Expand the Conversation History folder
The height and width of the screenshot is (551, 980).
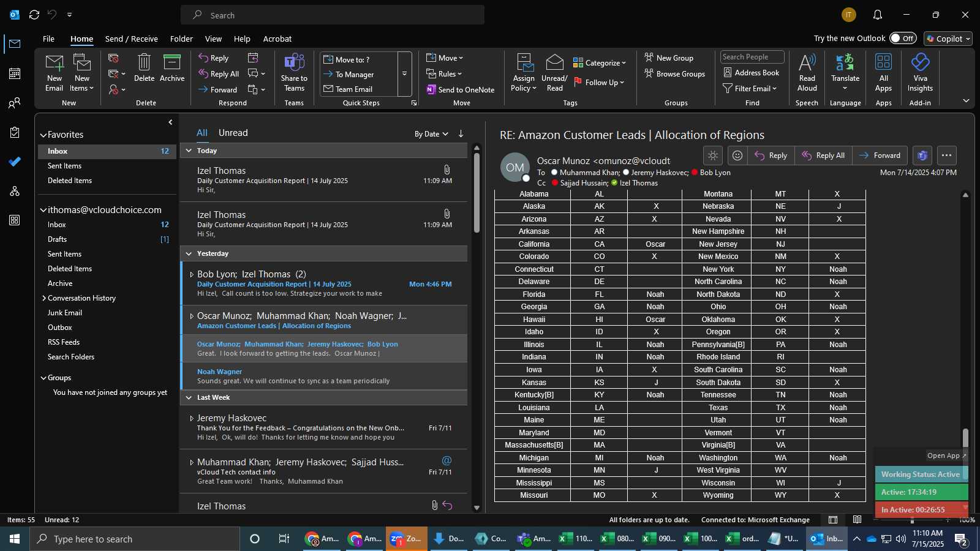(x=44, y=298)
